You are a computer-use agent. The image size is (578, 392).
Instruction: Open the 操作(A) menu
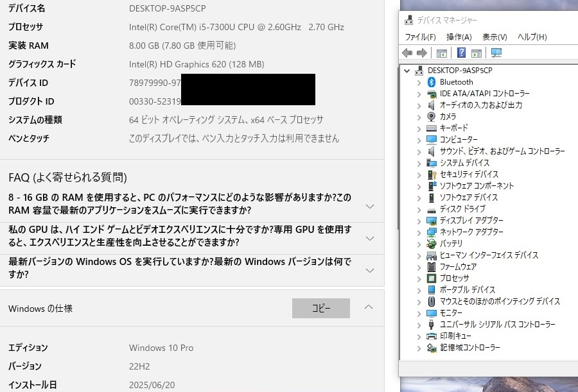click(459, 37)
